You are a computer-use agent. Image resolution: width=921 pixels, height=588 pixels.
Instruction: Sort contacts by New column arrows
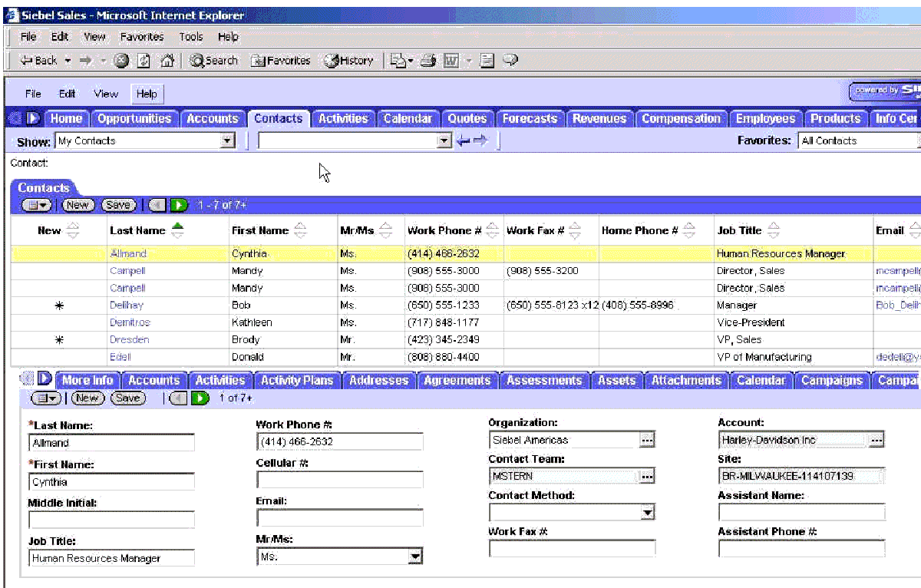pos(72,230)
